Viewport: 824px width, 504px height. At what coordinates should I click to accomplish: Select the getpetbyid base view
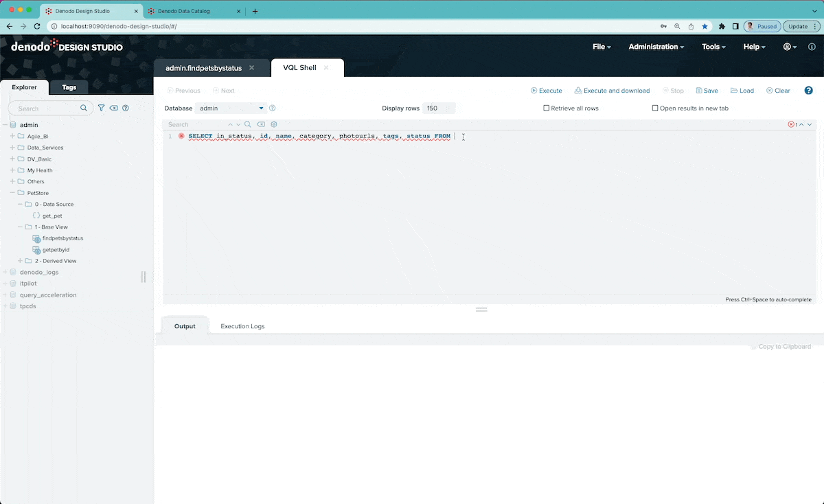point(56,250)
